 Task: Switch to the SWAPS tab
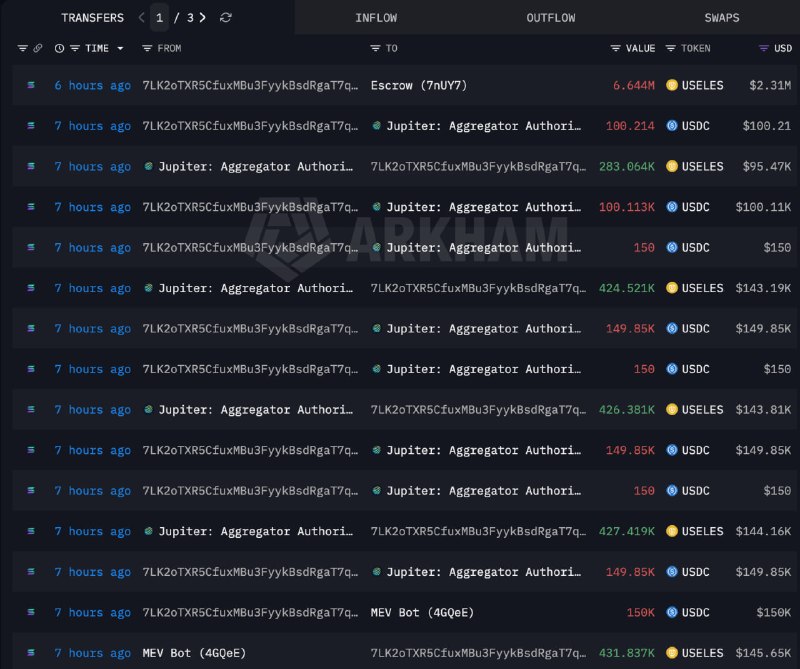(721, 18)
